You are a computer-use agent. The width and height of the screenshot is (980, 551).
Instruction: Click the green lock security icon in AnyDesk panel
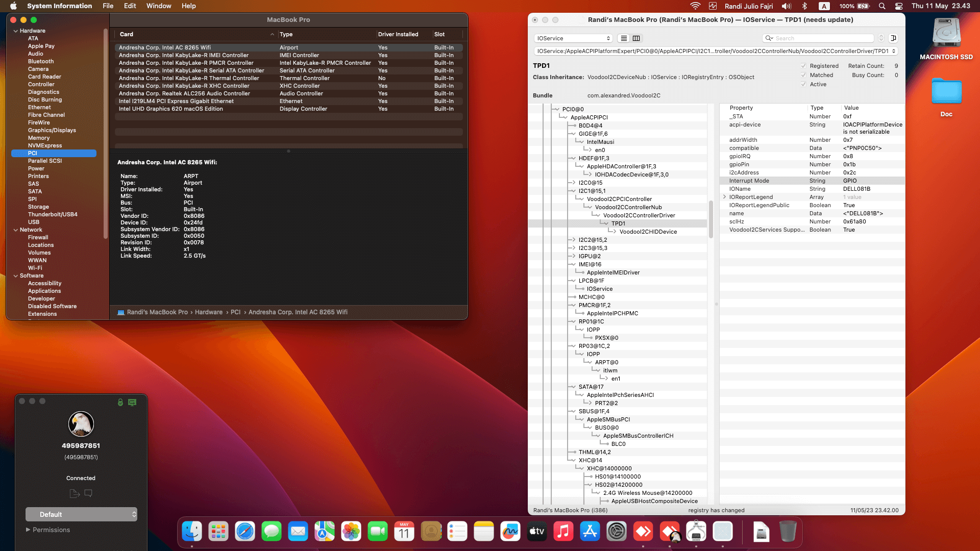pos(120,403)
